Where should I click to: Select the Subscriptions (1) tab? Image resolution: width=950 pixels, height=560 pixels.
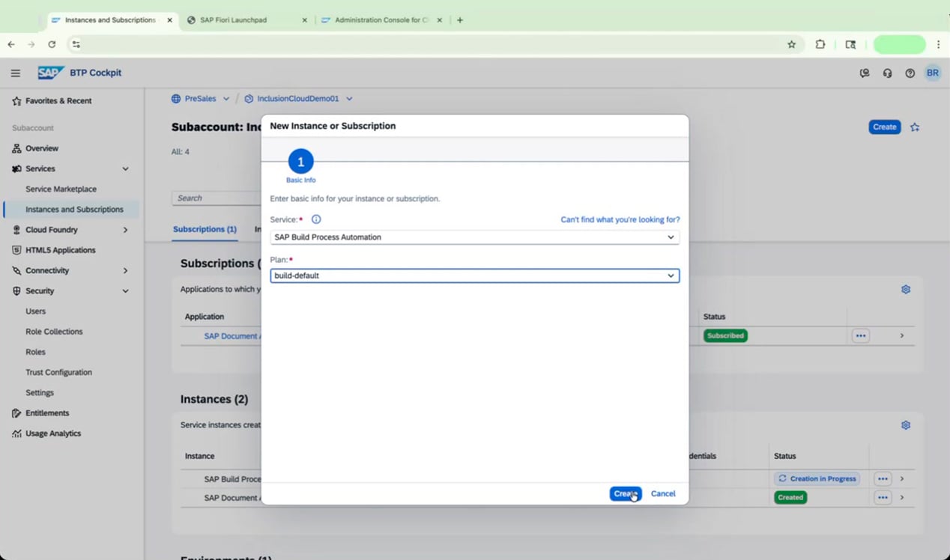click(205, 229)
